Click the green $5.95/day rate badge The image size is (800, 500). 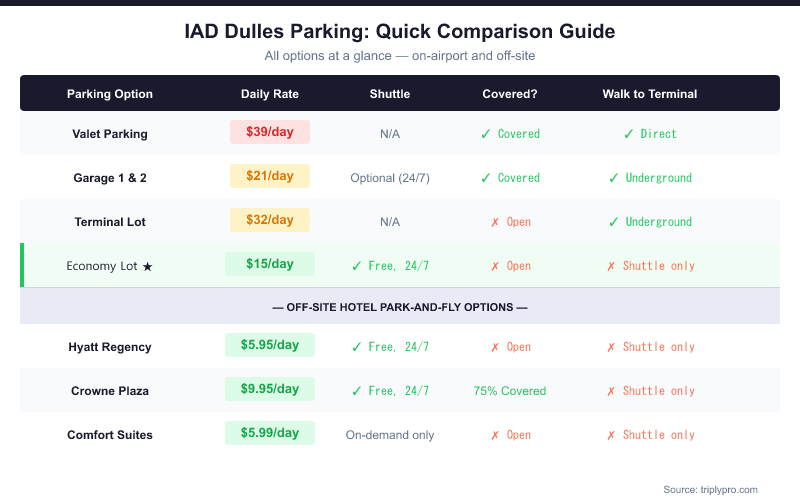point(270,345)
